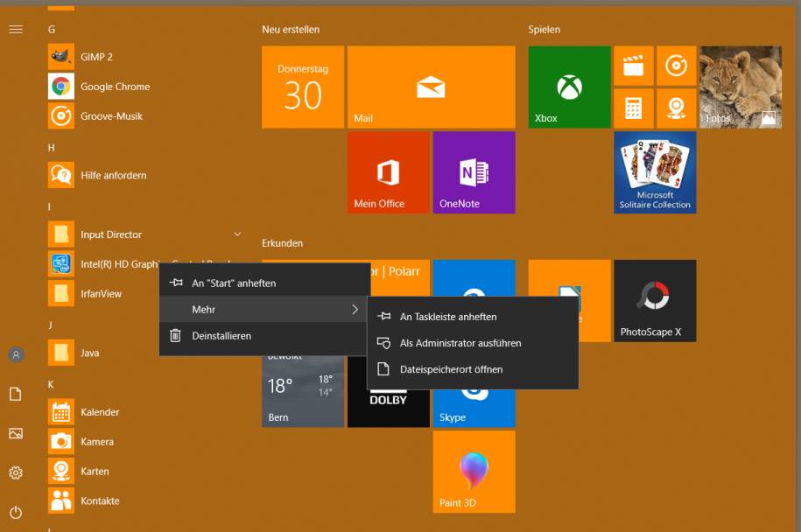This screenshot has height=532, width=801.
Task: Choose Dateispeicherort öffnen
Action: [x=451, y=369]
